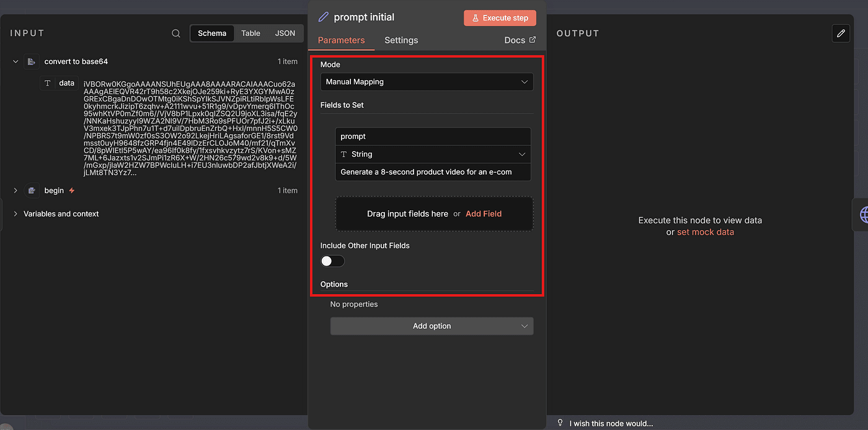The height and width of the screenshot is (430, 868).
Task: Toggle Include Other Input Fields switch
Action: (x=332, y=261)
